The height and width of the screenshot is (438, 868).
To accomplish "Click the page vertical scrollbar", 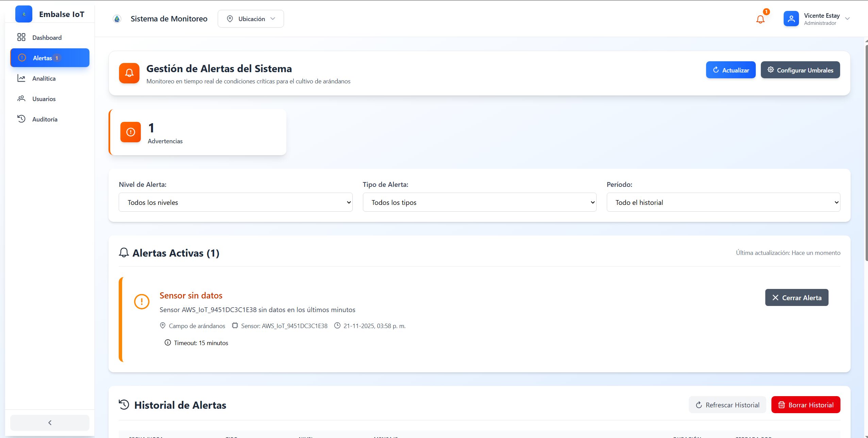I will (866, 153).
